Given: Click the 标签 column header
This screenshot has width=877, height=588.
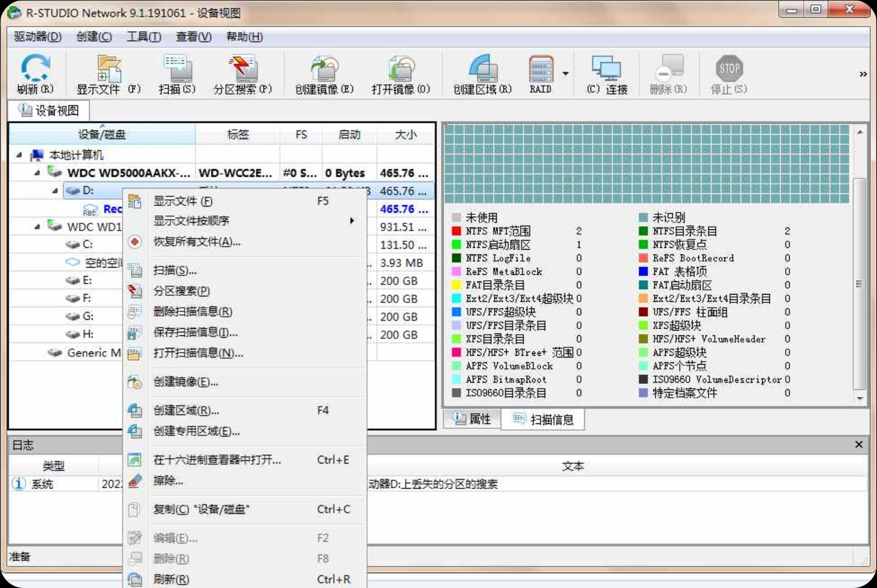Looking at the screenshot, I should [x=238, y=134].
